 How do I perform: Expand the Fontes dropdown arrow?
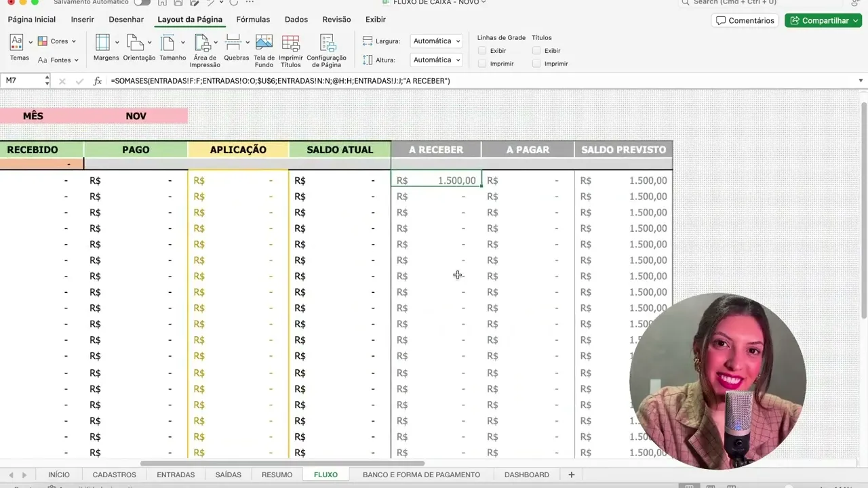tap(76, 60)
